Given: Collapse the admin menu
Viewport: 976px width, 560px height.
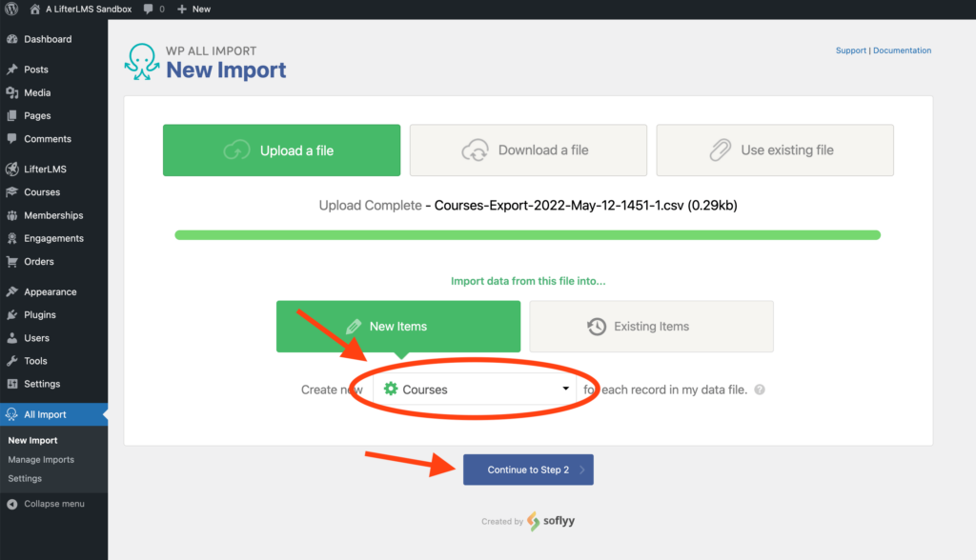Looking at the screenshot, I should click(53, 504).
